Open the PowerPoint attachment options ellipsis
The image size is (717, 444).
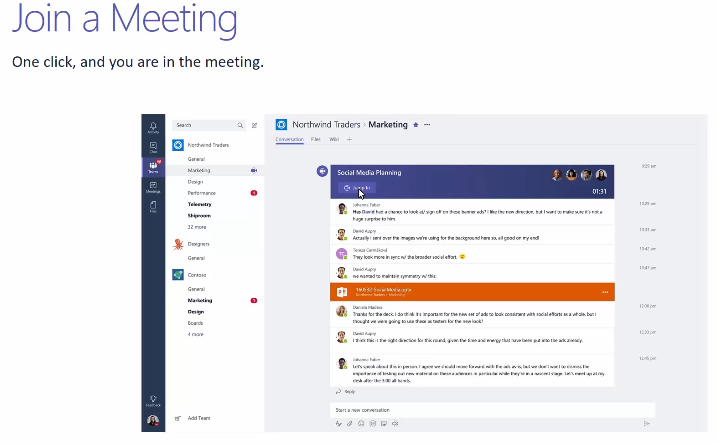(x=605, y=292)
